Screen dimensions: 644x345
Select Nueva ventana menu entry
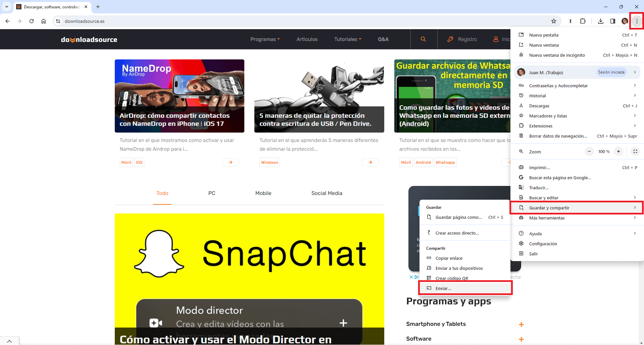pyautogui.click(x=577, y=45)
